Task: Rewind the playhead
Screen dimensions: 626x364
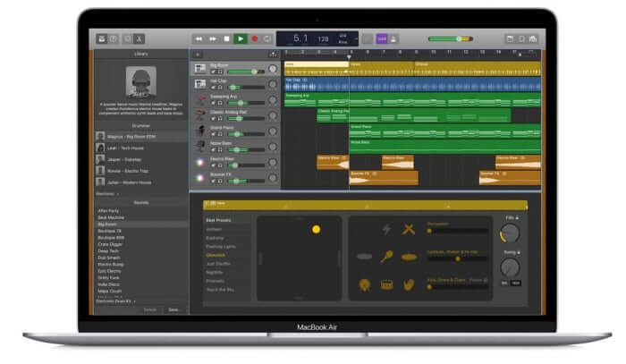Action: (x=199, y=38)
